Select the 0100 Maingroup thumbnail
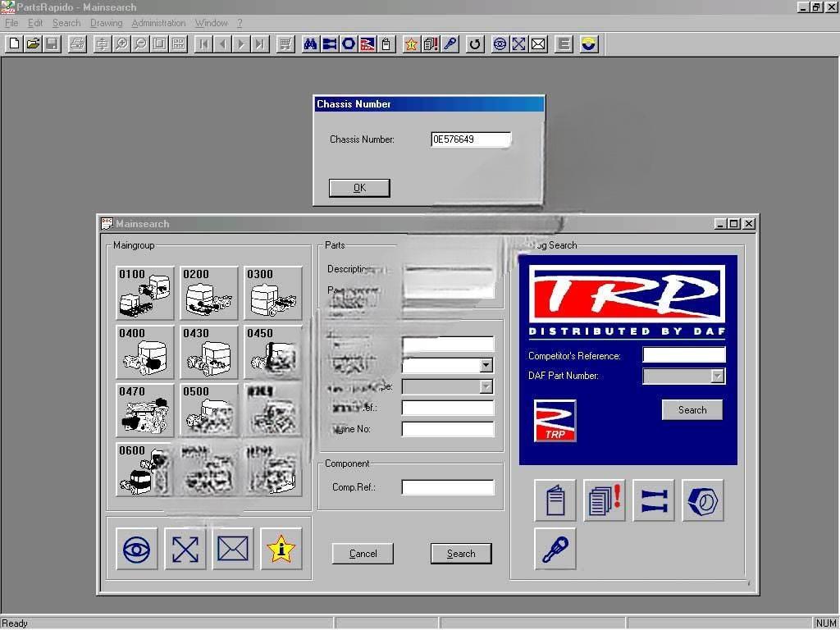Viewport: 840px width, 630px height. coord(144,292)
